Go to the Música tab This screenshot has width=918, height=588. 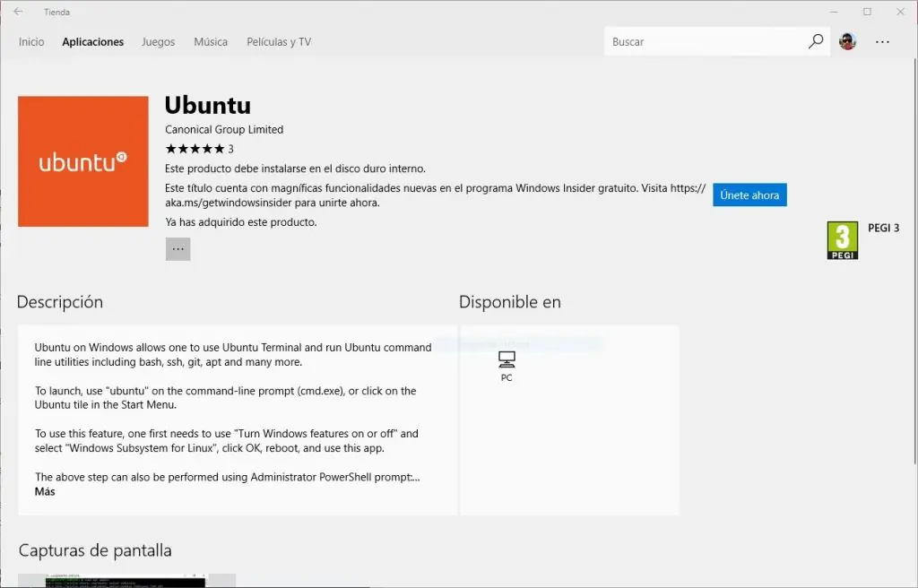211,41
